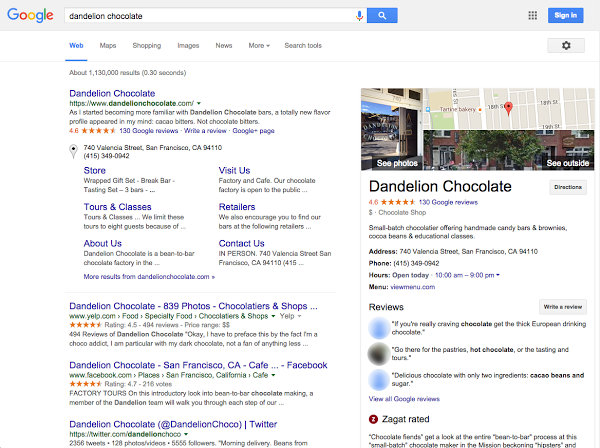This screenshot has width=600, height=448.
Task: Switch to the News tab
Action: point(224,46)
